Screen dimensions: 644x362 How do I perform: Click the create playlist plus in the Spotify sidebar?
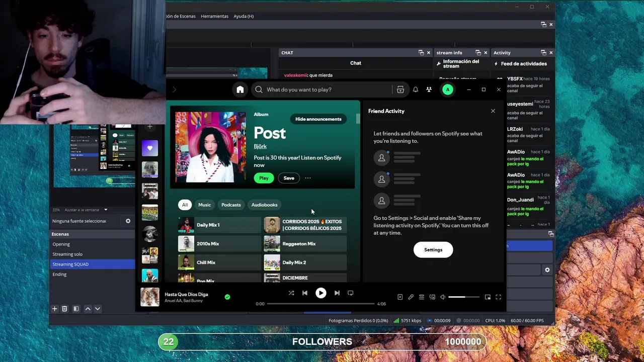pyautogui.click(x=149, y=127)
